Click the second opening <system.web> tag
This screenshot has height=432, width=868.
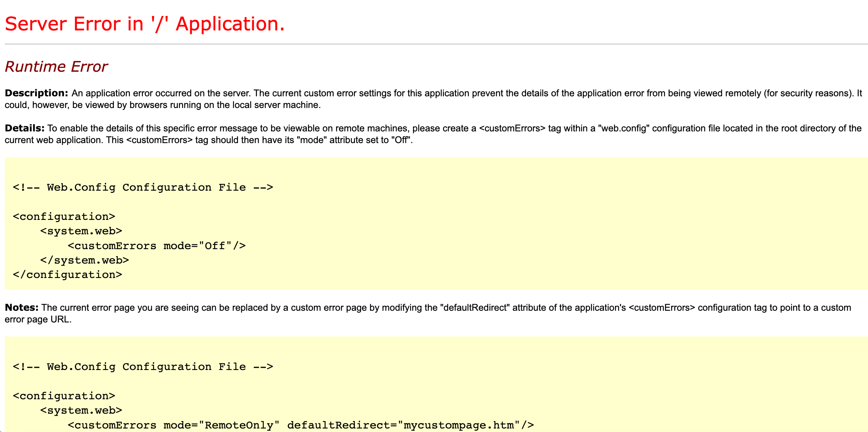81,411
